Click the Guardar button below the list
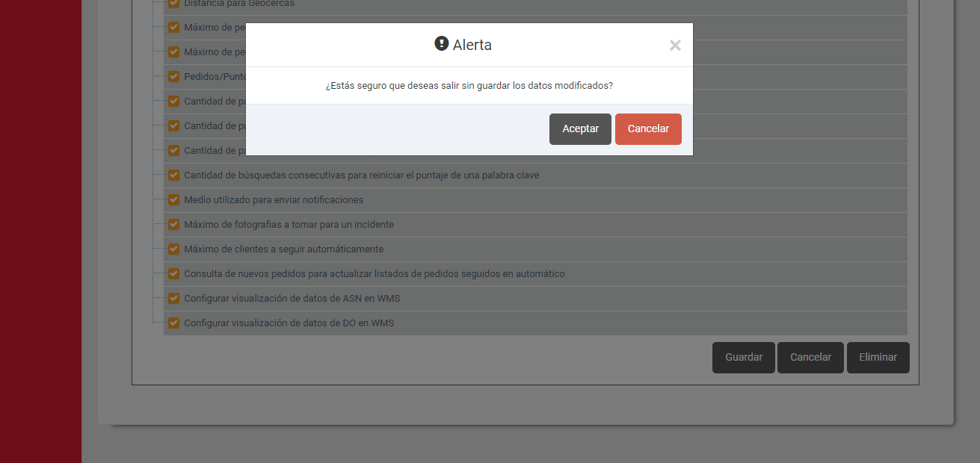 pos(743,358)
